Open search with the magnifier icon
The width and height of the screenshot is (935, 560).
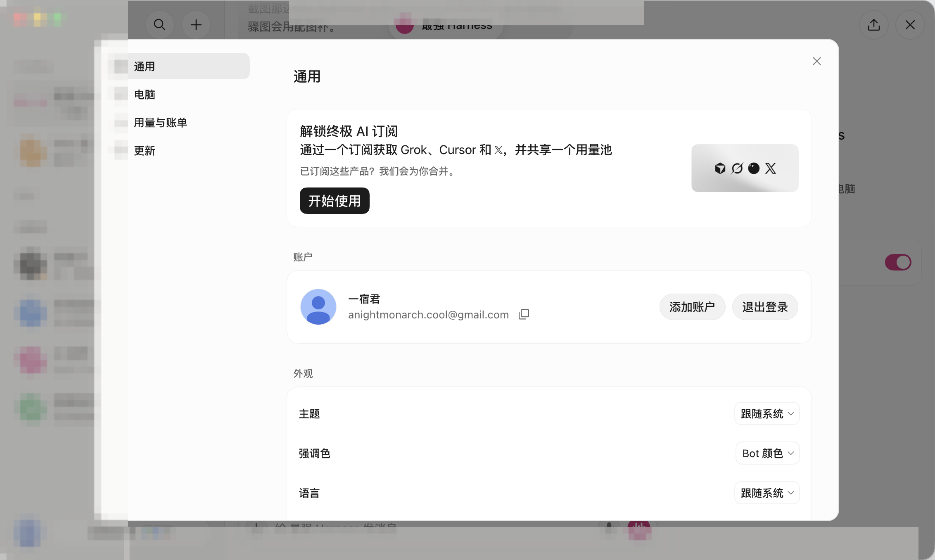[159, 25]
